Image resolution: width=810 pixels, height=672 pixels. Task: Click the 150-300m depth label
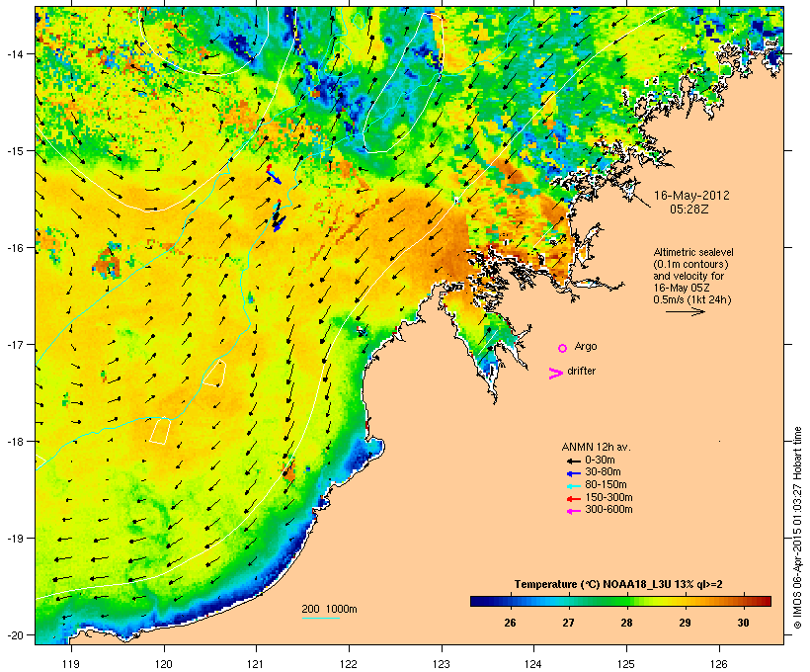click(x=609, y=497)
